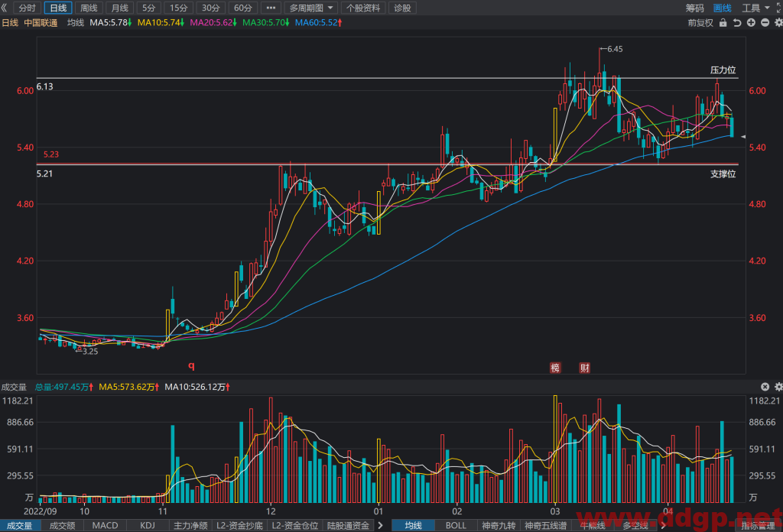Select the L2-资金抄底 indicator tab
This screenshot has width=783, height=532.
(x=239, y=526)
